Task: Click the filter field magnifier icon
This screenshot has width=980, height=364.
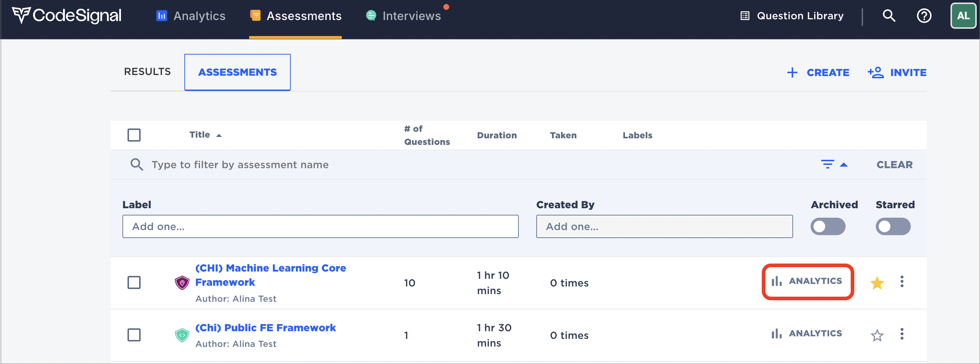Action: tap(137, 165)
